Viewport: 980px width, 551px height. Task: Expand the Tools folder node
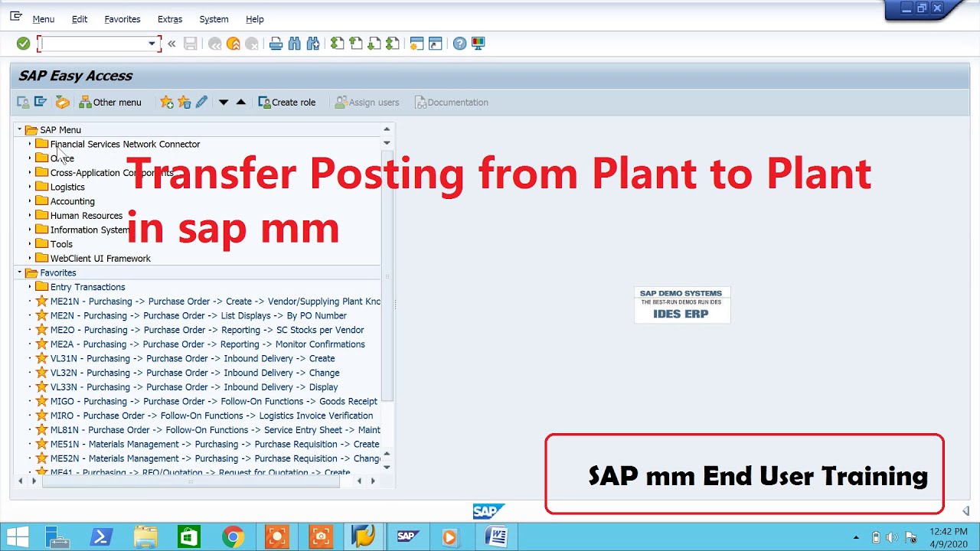30,244
